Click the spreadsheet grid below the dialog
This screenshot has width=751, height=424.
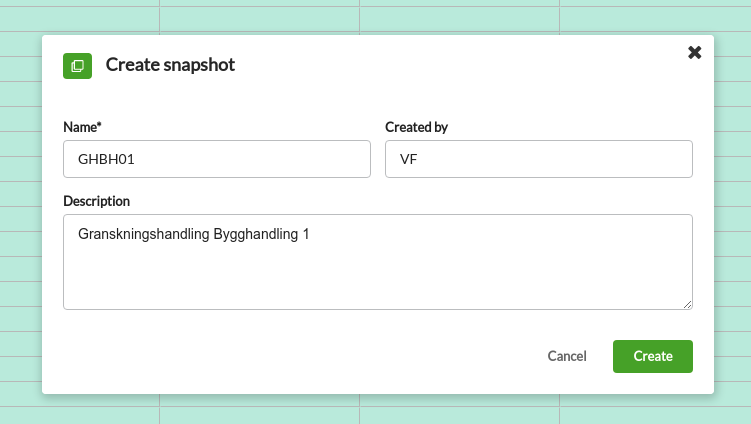pos(259,415)
